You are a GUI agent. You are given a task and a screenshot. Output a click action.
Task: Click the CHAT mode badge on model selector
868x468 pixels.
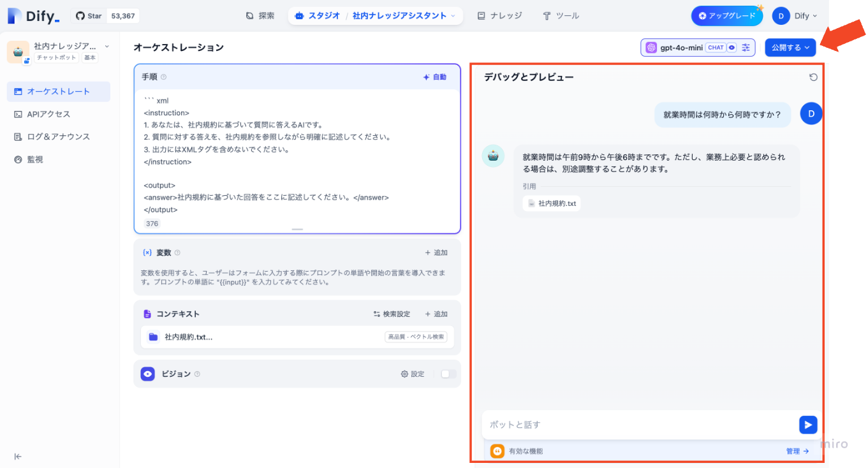tap(716, 47)
